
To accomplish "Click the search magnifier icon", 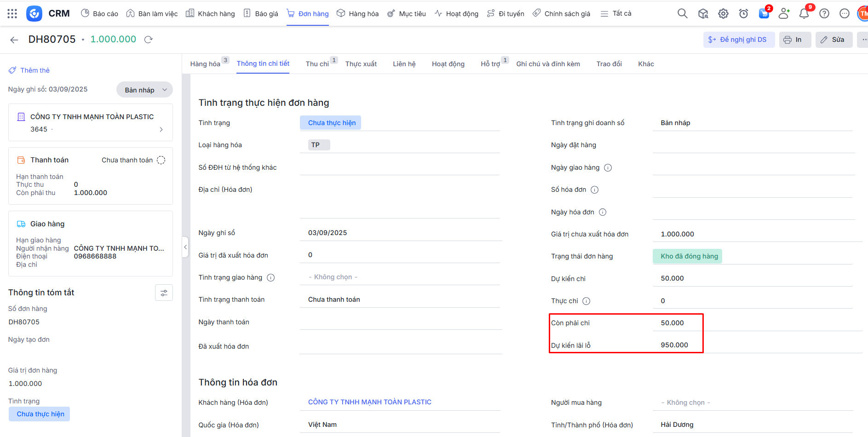I will point(682,14).
